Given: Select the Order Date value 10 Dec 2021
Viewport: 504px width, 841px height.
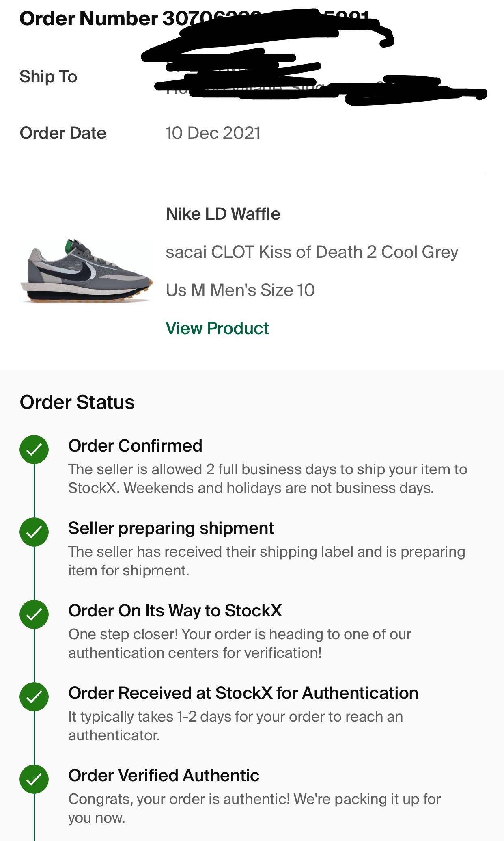Looking at the screenshot, I should 214,132.
